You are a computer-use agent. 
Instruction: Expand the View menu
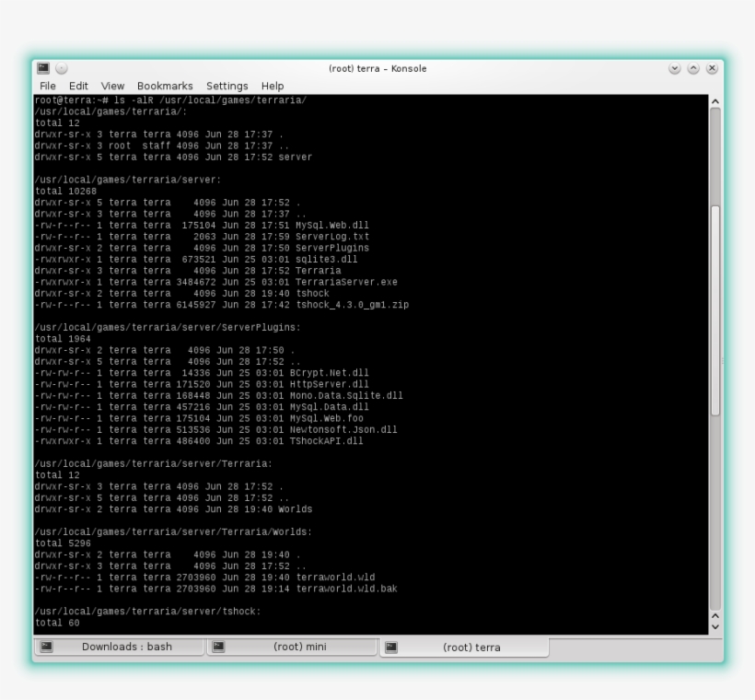(112, 86)
